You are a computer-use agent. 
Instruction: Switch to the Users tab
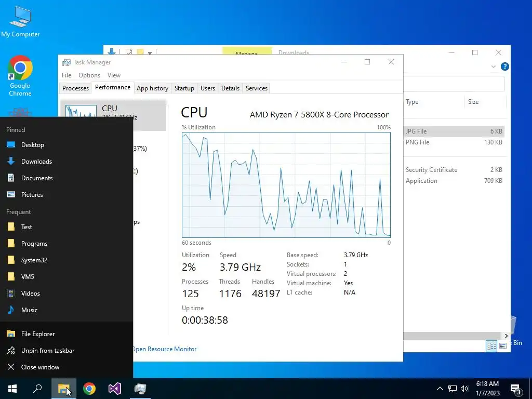point(208,88)
